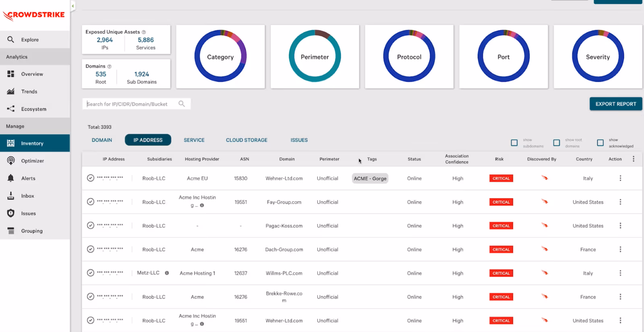This screenshot has height=332, width=644.
Task: Click the Hosting Provider column header
Action: (x=202, y=159)
